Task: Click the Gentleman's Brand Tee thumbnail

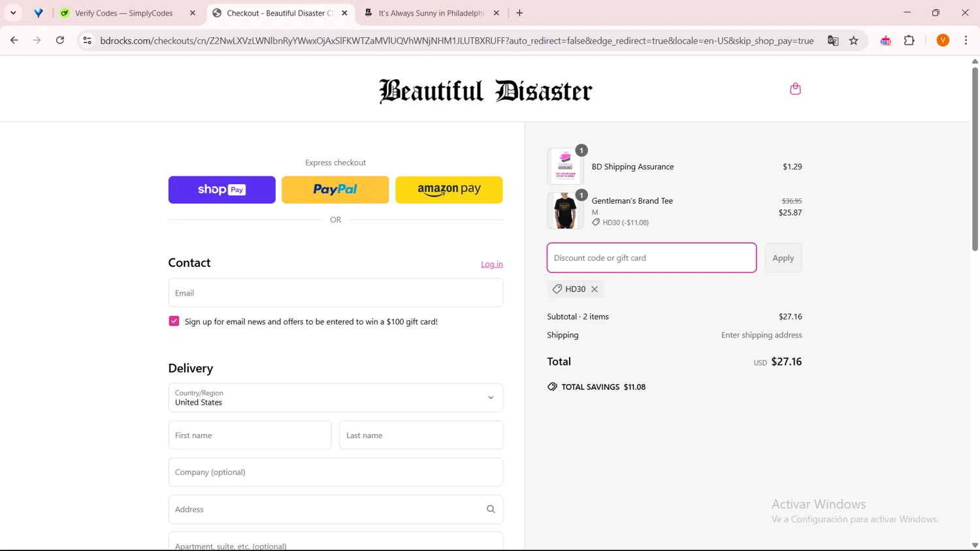Action: click(x=565, y=211)
